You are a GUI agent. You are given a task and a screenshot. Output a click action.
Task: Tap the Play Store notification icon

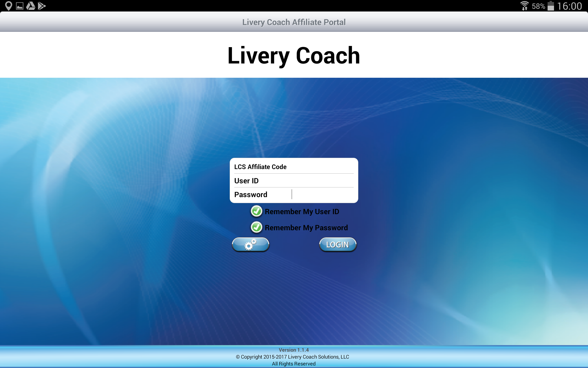coord(42,6)
